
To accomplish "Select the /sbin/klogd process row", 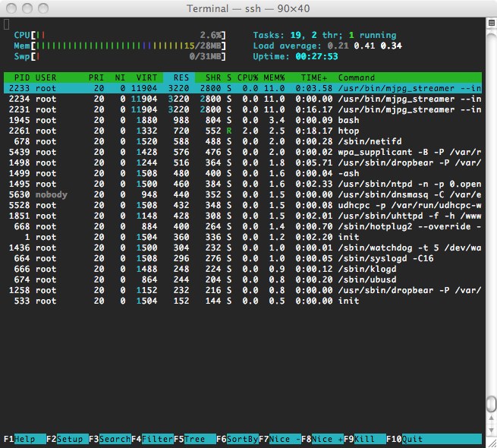I will 243,269.
